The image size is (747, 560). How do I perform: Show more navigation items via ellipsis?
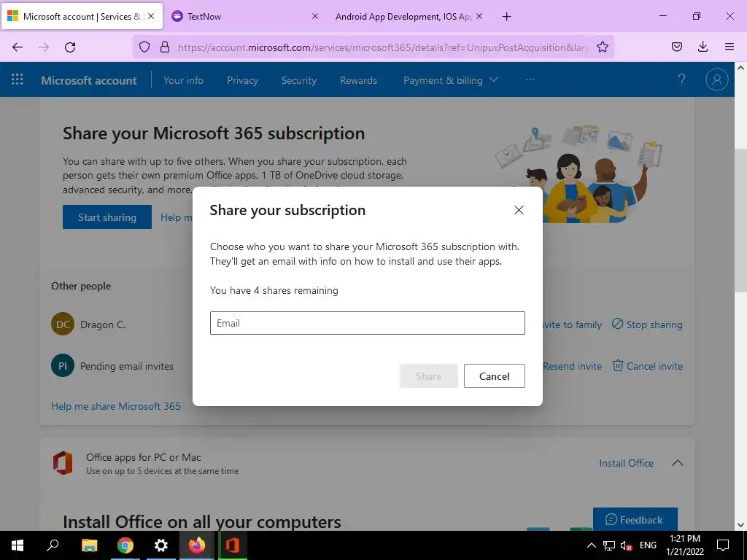530,79
